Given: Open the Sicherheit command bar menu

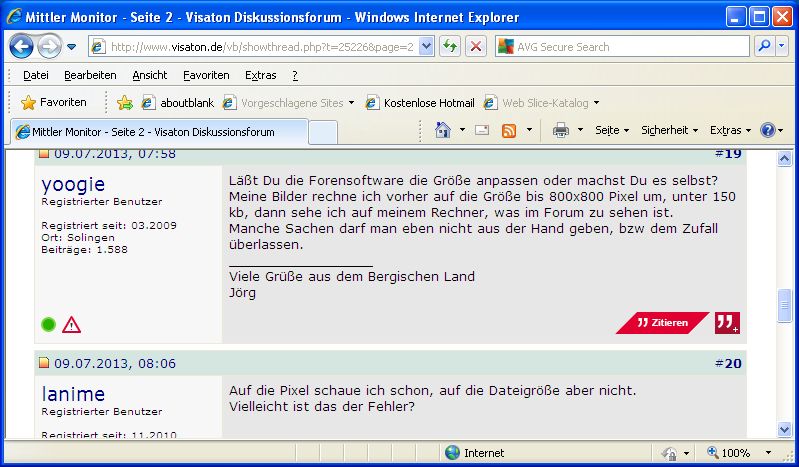Looking at the screenshot, I should 669,131.
